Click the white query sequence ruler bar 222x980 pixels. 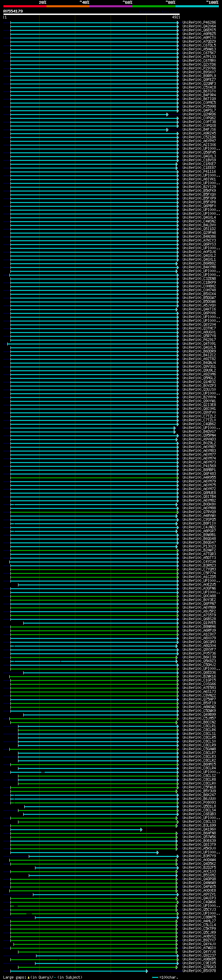92,14
